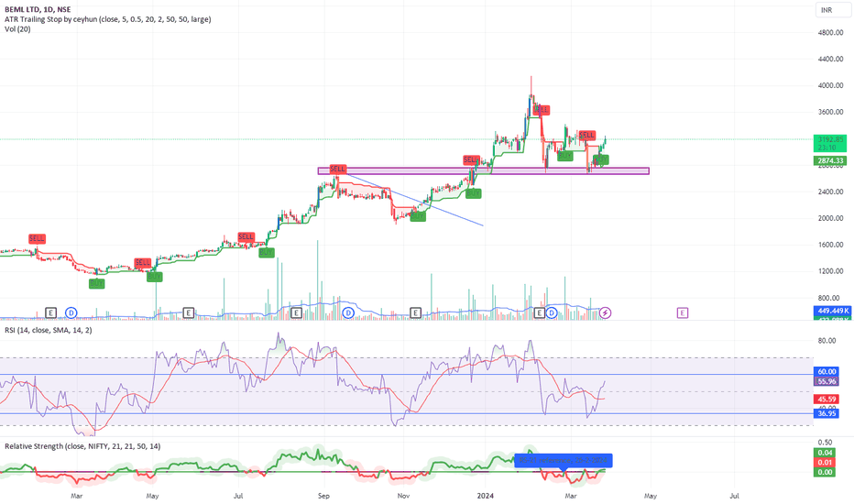This screenshot has height=504, width=854.
Task: Click the 0.01 red relative strength label
Action: click(825, 463)
